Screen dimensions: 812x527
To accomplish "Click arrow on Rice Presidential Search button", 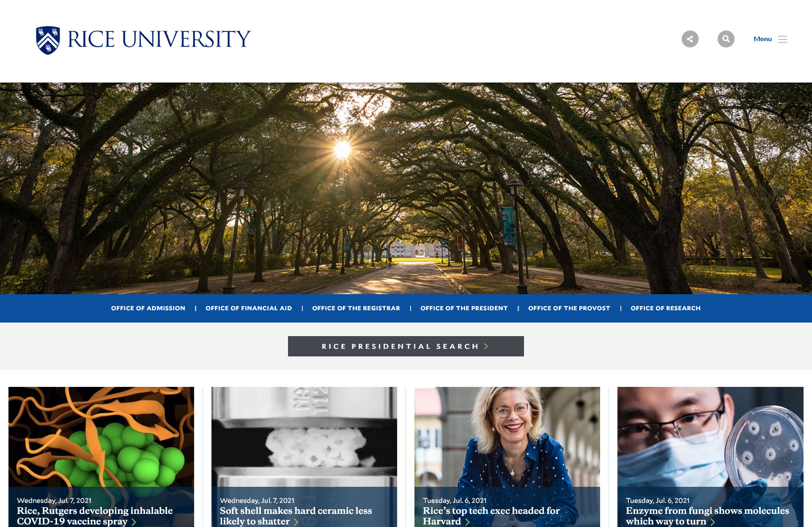I will [486, 346].
